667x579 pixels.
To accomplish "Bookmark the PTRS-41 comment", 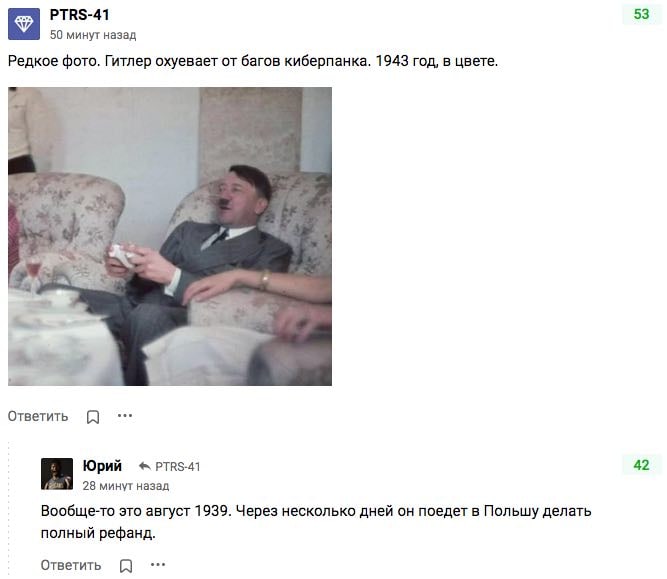I will coord(93,417).
